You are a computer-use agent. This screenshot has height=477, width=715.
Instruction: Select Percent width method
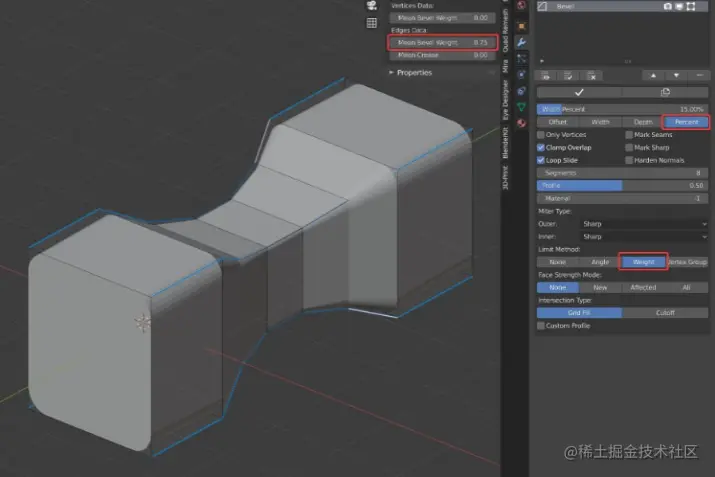pos(686,122)
